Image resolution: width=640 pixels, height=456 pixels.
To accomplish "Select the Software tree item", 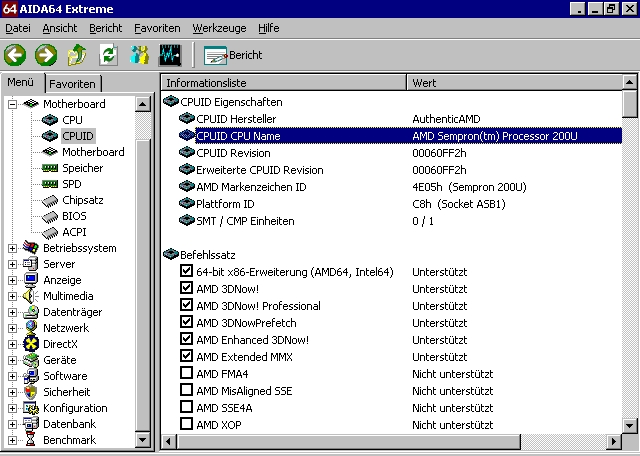I will (x=65, y=376).
